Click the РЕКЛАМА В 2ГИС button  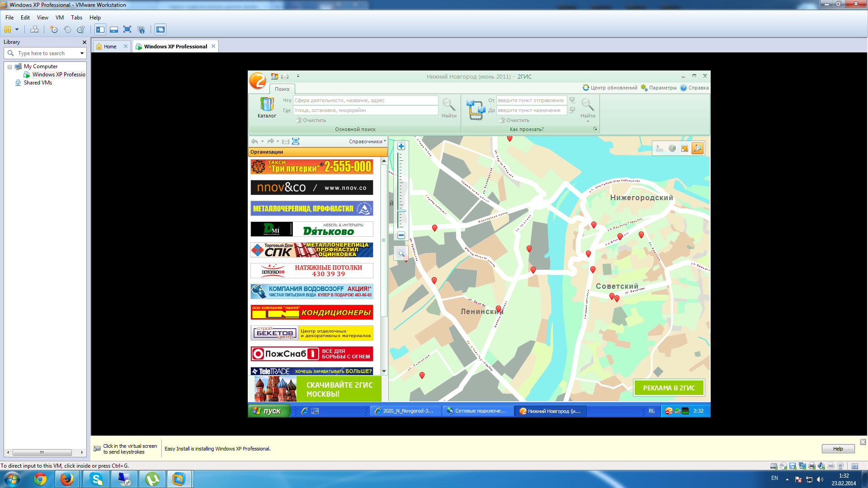click(x=669, y=388)
